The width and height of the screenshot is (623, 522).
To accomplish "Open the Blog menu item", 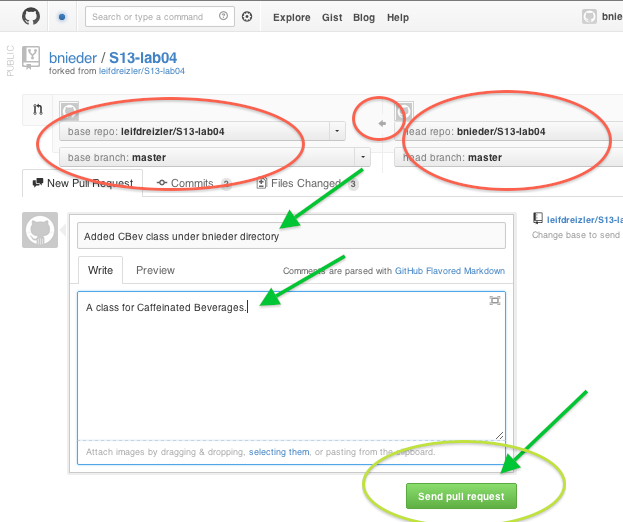I will [x=364, y=17].
